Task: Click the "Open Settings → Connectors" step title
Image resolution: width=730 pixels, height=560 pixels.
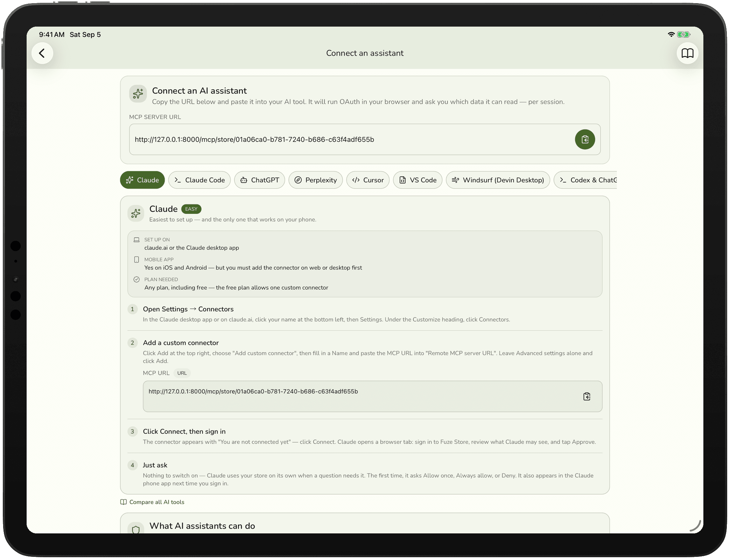Action: click(x=188, y=309)
